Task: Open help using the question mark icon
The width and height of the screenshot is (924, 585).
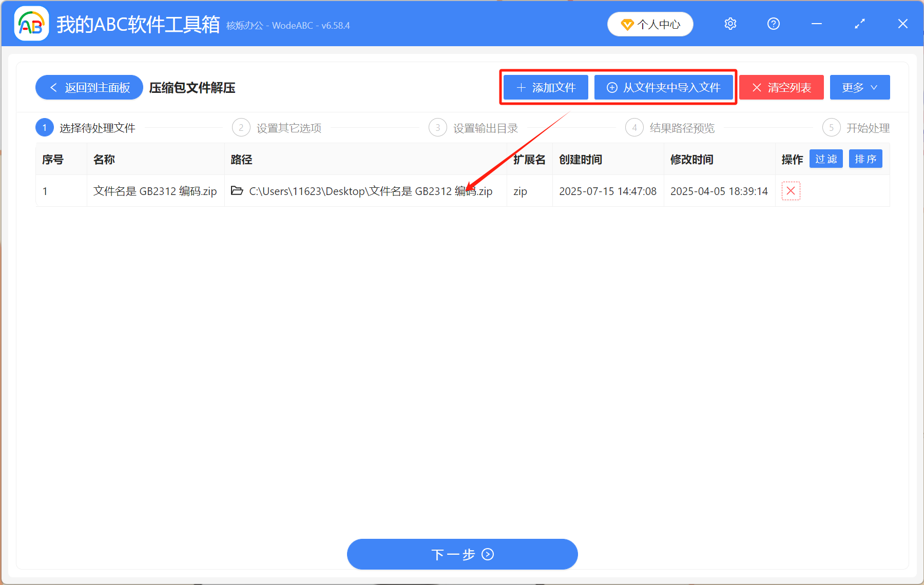Action: (x=773, y=24)
